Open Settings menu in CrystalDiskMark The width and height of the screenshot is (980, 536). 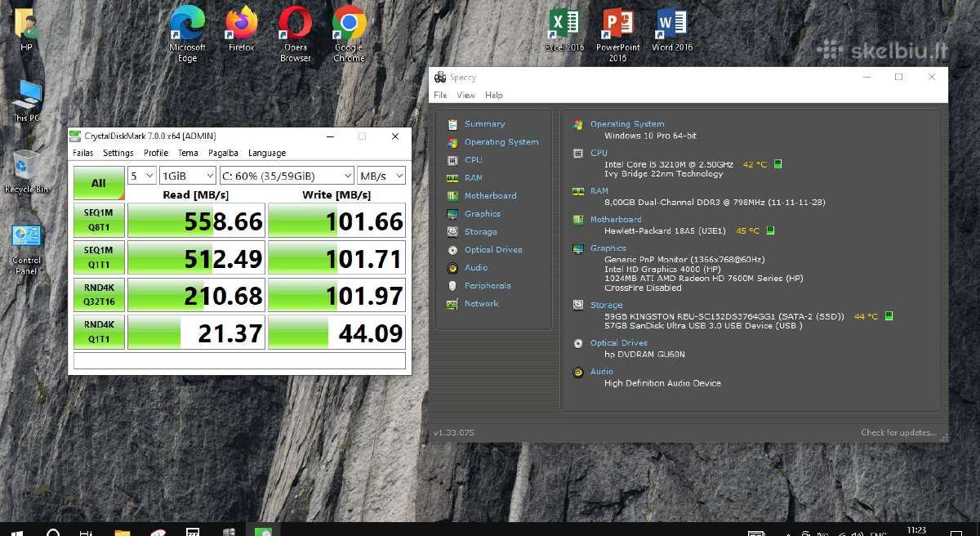click(x=118, y=153)
